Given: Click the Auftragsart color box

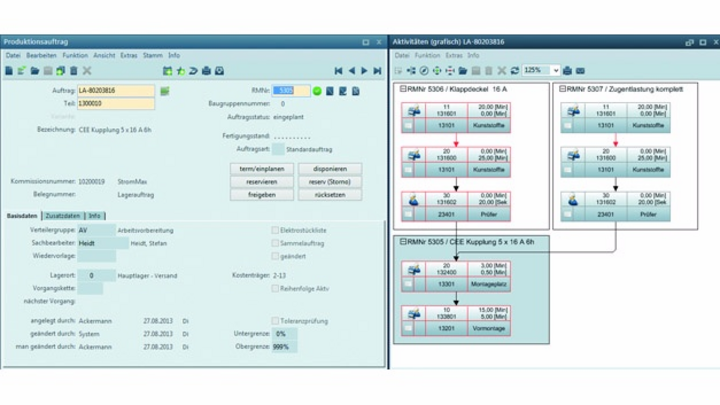Looking at the screenshot, I should pyautogui.click(x=278, y=149).
